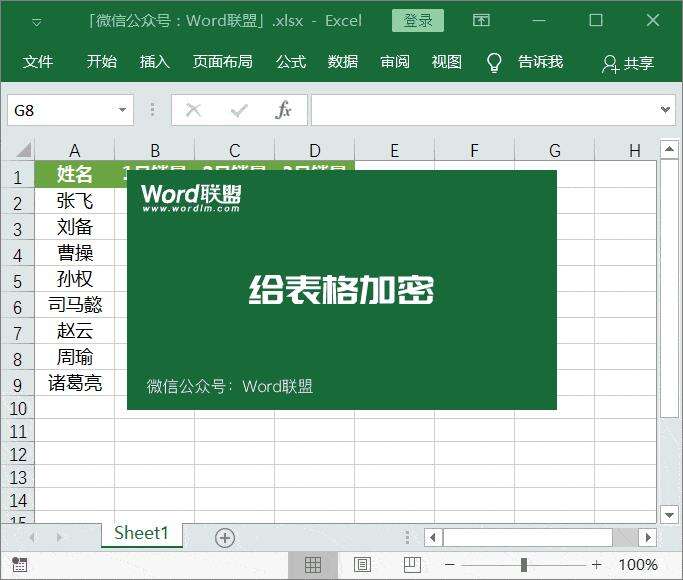Viewport: 683px width, 580px height.
Task: Click vertical scrollbar up arrow
Action: (669, 149)
